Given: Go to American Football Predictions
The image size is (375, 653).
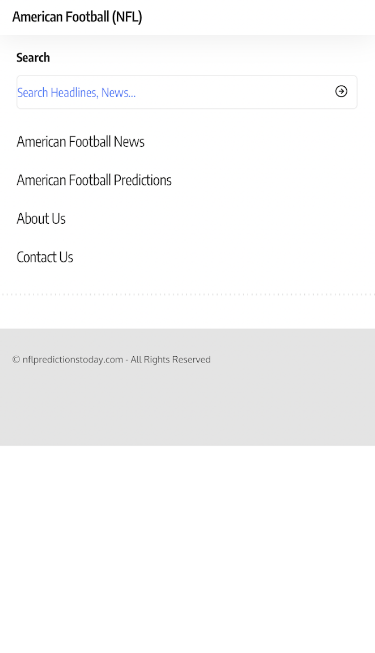Looking at the screenshot, I should [94, 180].
